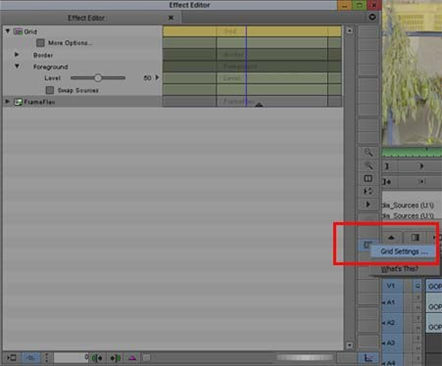Click the render effect icon
This screenshot has width=442, height=366.
pyautogui.click(x=12, y=358)
